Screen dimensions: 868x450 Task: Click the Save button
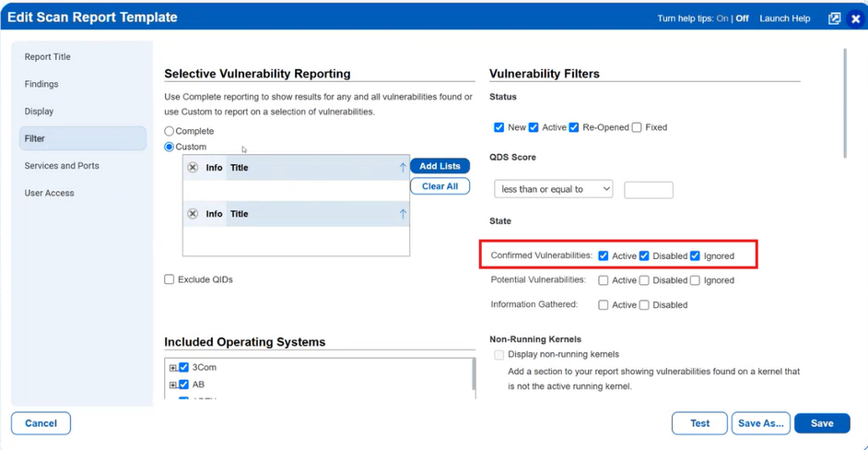[822, 423]
